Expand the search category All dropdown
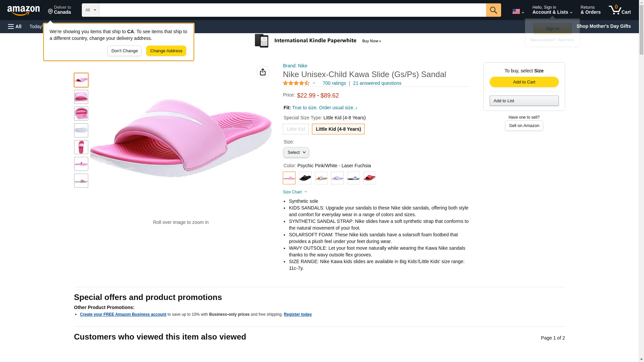 pos(90,10)
